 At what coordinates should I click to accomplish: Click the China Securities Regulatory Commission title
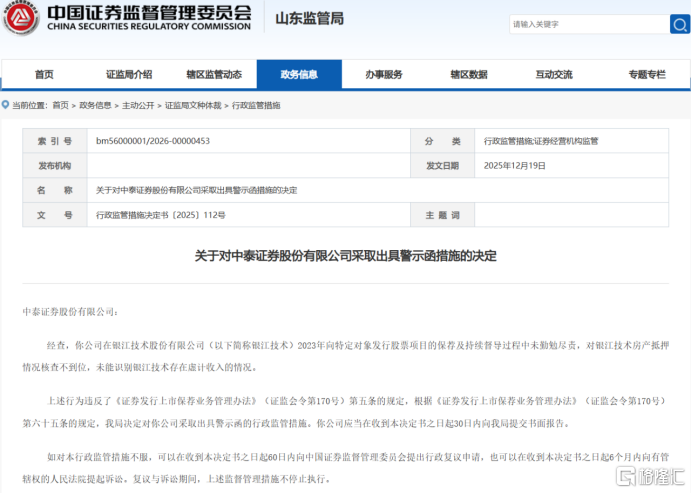[149, 18]
